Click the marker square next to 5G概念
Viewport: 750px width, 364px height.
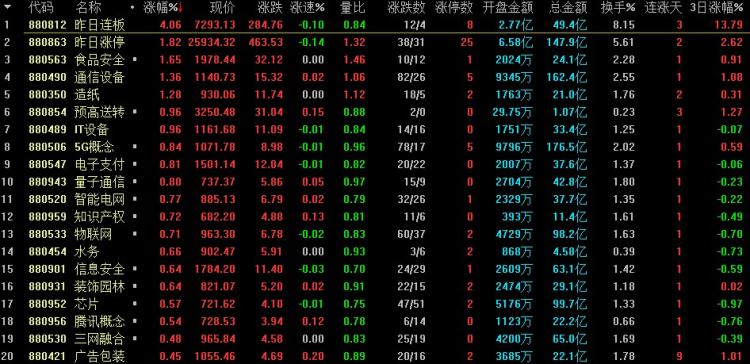[134, 147]
